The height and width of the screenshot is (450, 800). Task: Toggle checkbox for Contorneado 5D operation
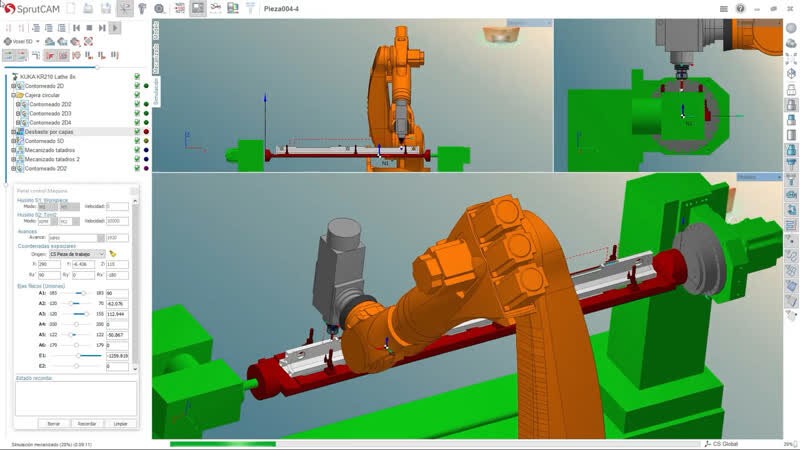[x=137, y=141]
